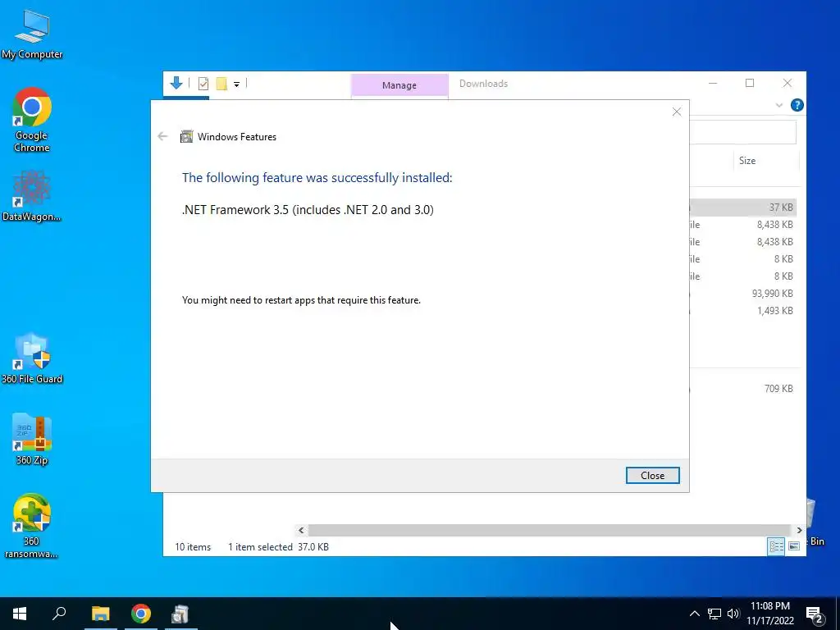Go back using the Windows Features back arrow
Viewport: 840px width, 630px height.
pos(163,137)
